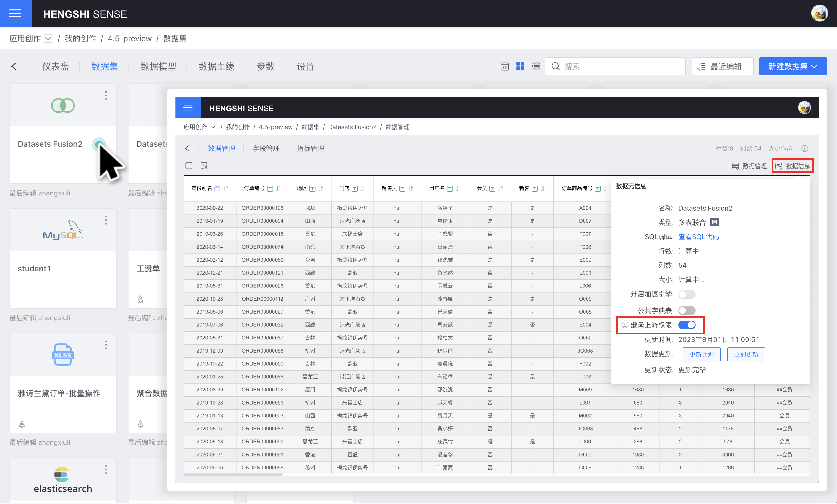Click the type icon next to 多表联合
The height and width of the screenshot is (504, 837).
coord(714,222)
